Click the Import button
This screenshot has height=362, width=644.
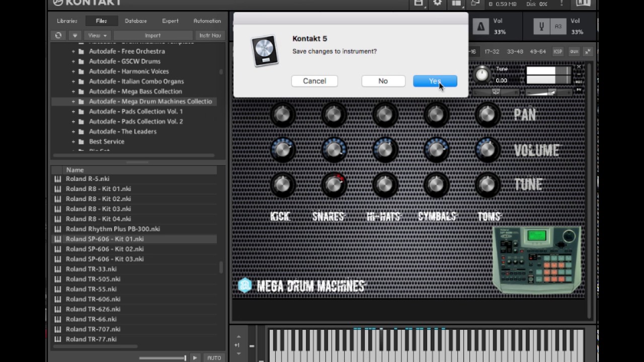(152, 35)
